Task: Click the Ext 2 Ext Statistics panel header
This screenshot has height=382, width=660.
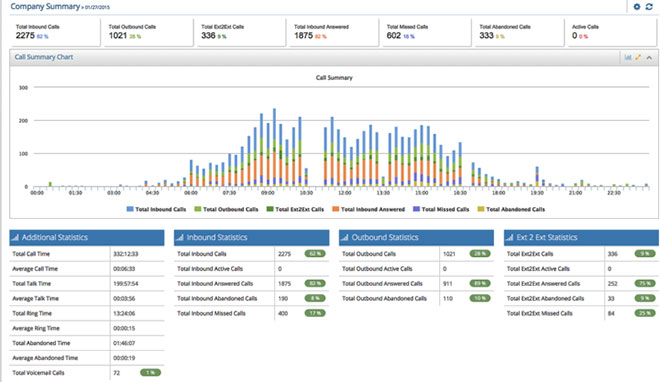Action: [x=581, y=237]
